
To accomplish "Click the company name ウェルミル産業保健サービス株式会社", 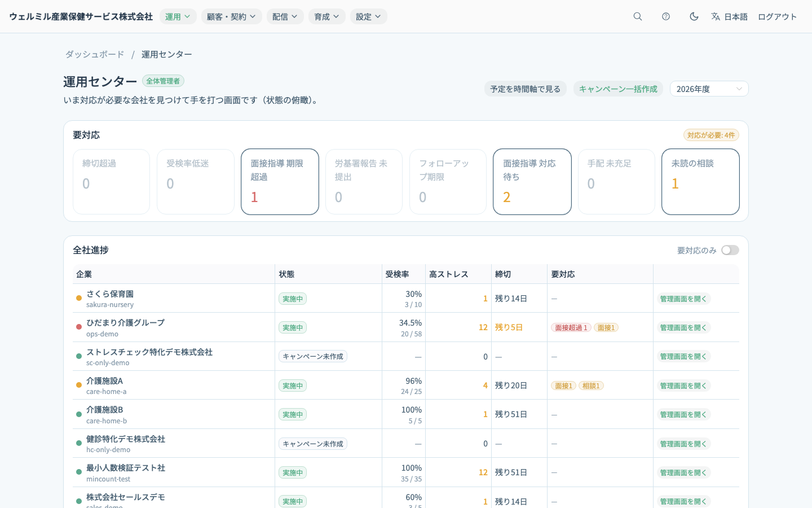I will click(x=81, y=16).
